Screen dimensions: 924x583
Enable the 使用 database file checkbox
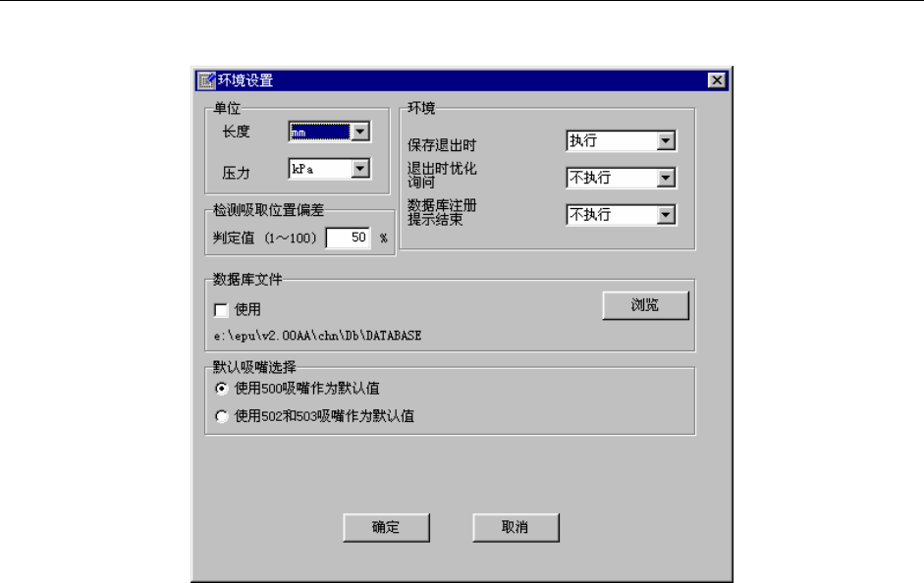(x=221, y=310)
